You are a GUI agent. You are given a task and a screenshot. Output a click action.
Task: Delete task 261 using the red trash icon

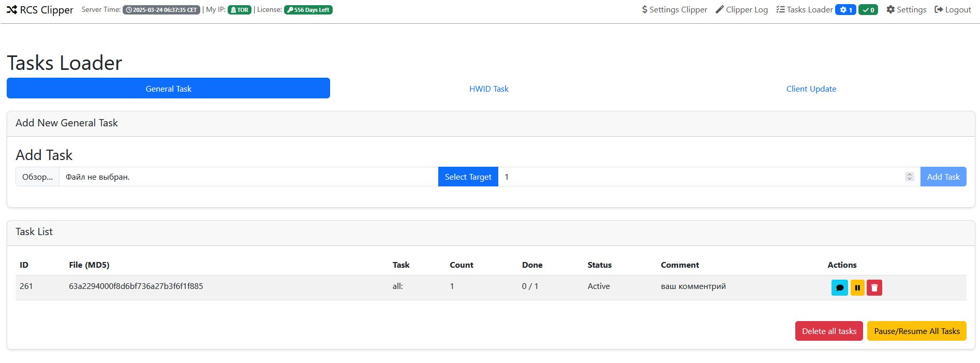(874, 287)
